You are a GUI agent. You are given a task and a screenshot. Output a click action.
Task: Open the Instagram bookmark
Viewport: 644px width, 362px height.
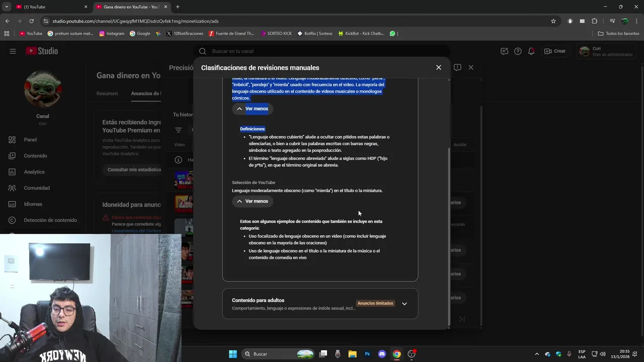pos(112,34)
